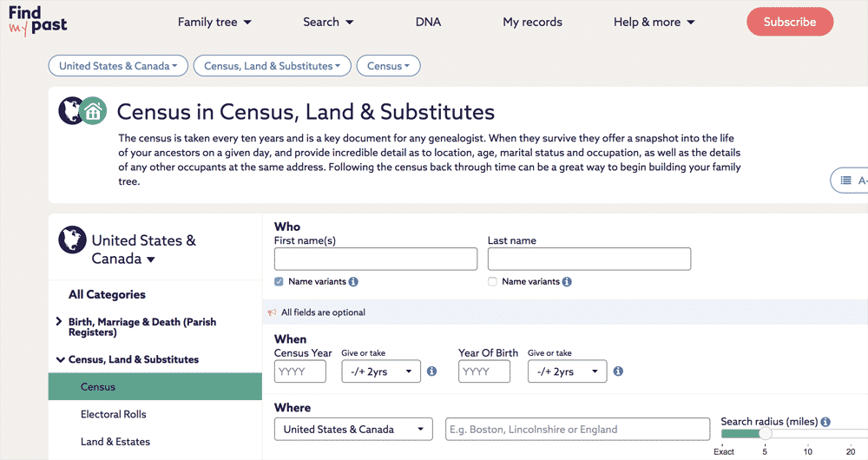This screenshot has height=460, width=868.
Task: Open the Where country dropdown
Action: tap(353, 430)
